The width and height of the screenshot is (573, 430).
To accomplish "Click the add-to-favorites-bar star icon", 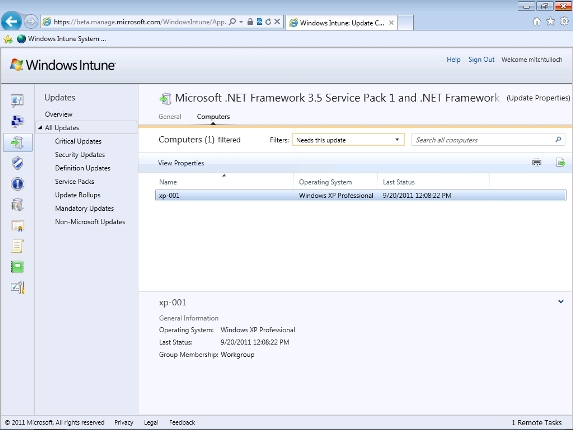I will [8, 39].
